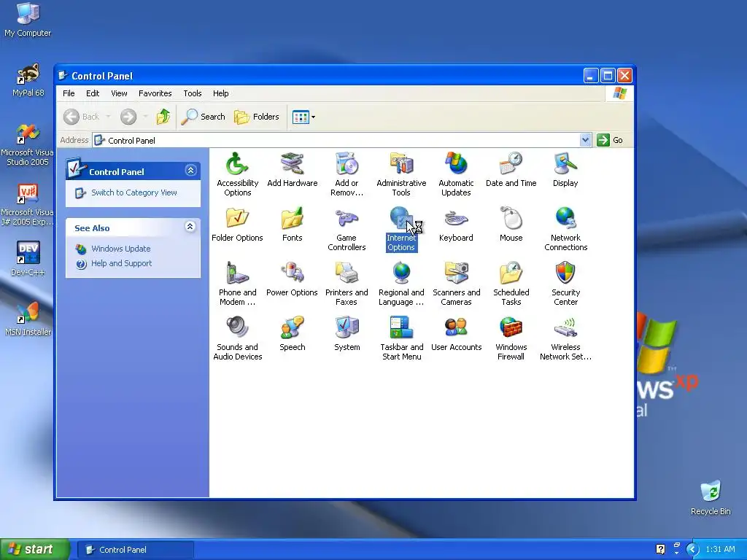Open the View menu
The width and height of the screenshot is (747, 560).
(119, 93)
